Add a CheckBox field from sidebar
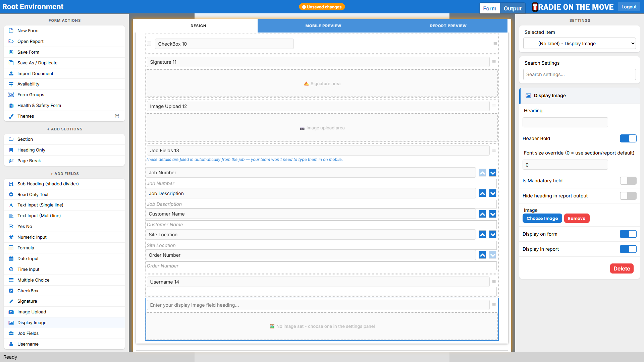This screenshot has height=362, width=644. point(64,291)
